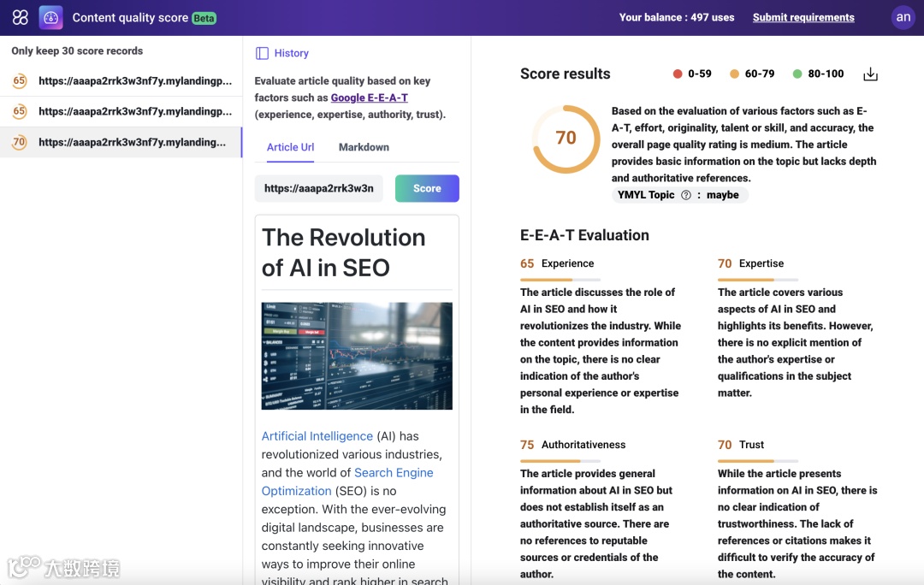Click the overall score 70 circular gauge
This screenshot has width=924, height=585.
[566, 139]
